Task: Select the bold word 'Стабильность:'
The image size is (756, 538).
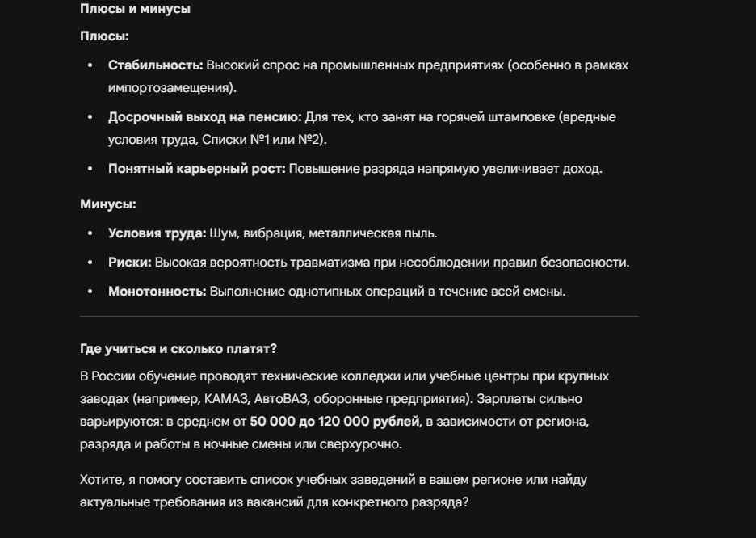Action: click(x=156, y=65)
